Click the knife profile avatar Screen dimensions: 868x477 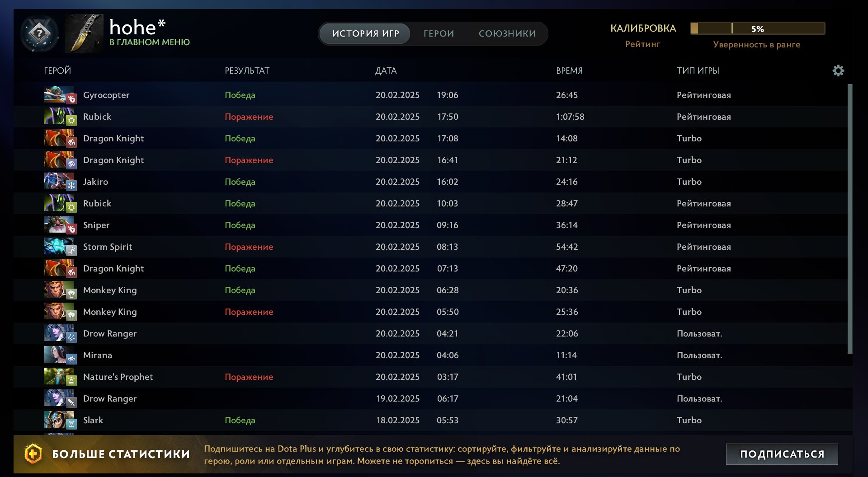pos(84,33)
